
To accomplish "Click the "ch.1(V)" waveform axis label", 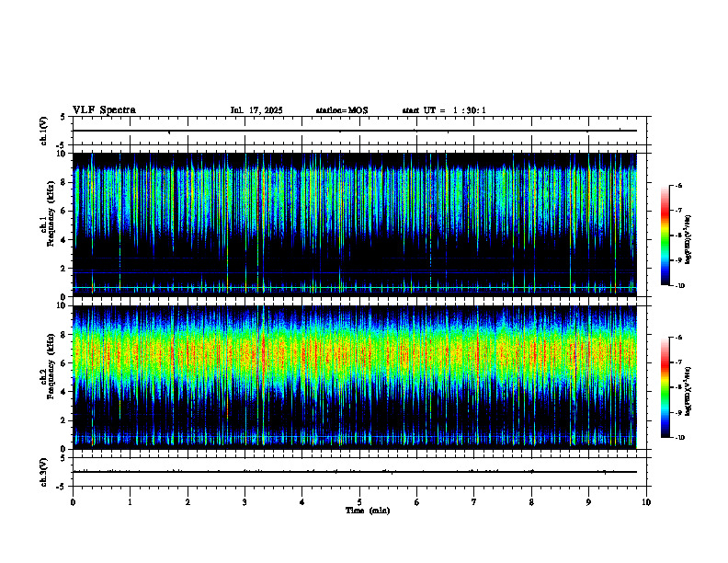I will click(x=43, y=131).
